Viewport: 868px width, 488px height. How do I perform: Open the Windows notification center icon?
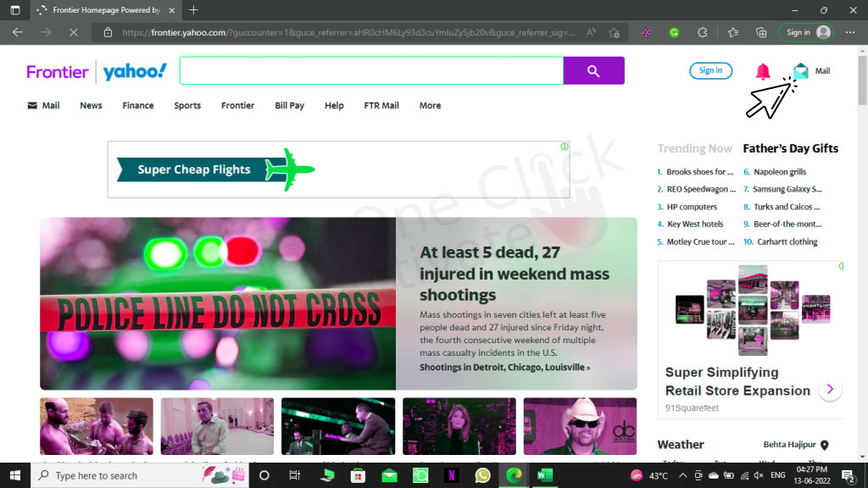pos(848,475)
